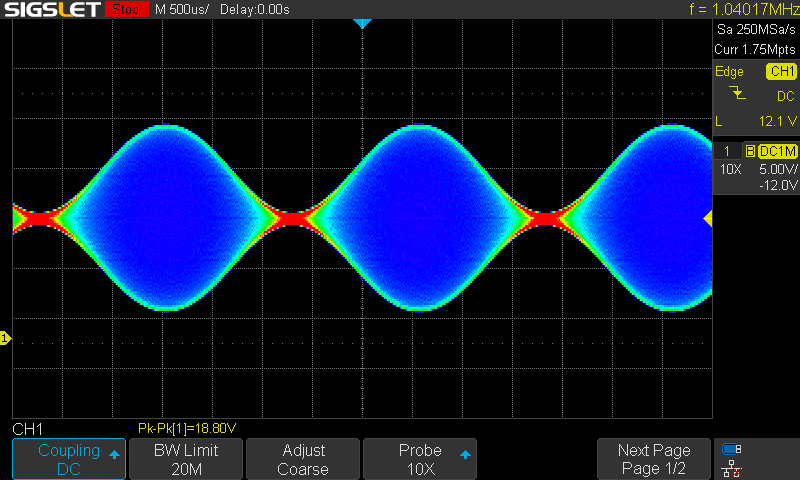
Task: Click the red Stop status indicator
Action: point(126,9)
